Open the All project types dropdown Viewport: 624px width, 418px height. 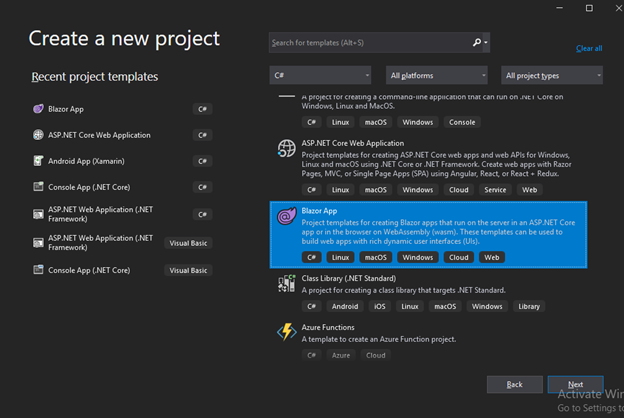pyautogui.click(x=552, y=75)
